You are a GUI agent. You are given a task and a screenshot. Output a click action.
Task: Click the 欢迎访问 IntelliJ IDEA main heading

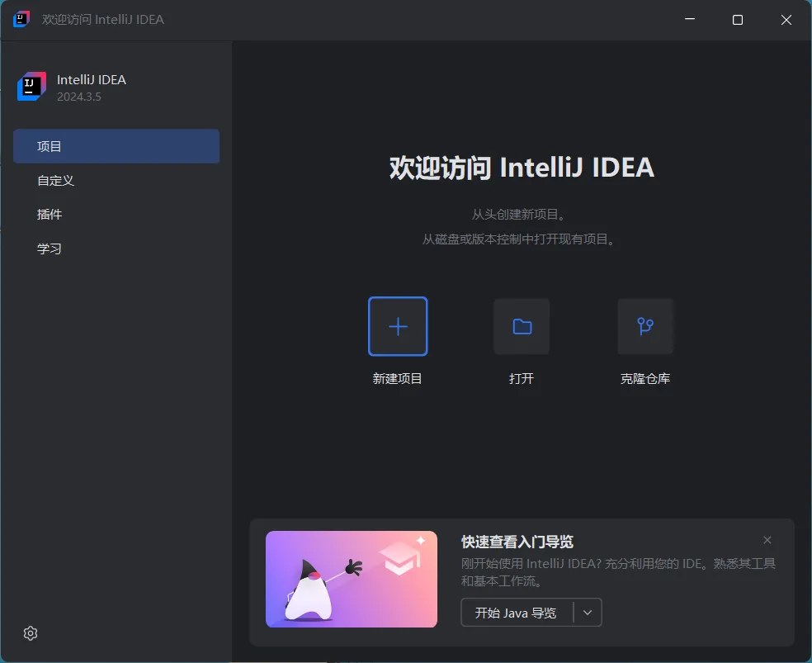pos(522,168)
